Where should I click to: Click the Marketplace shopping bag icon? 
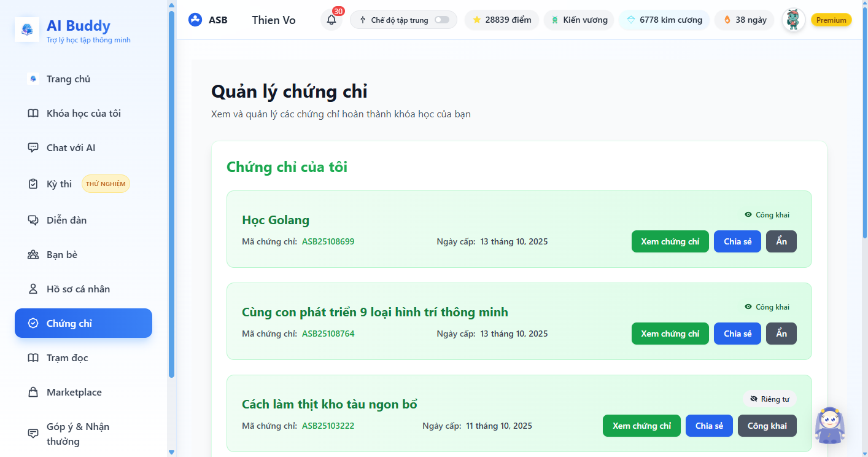coord(33,393)
